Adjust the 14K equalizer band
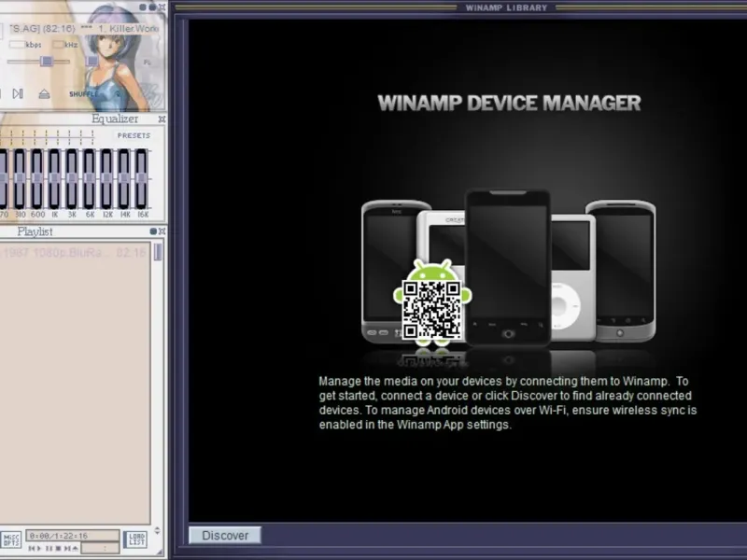The width and height of the screenshot is (747, 560). pyautogui.click(x=124, y=178)
